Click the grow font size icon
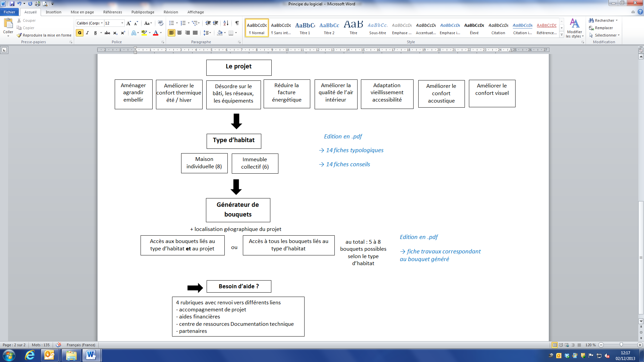The height and width of the screenshot is (362, 644). [128, 23]
